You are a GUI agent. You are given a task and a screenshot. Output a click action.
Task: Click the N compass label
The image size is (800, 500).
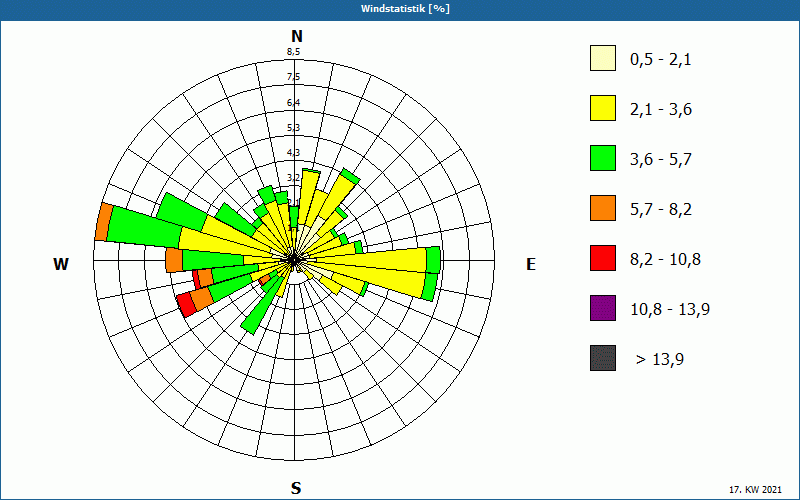click(x=297, y=36)
